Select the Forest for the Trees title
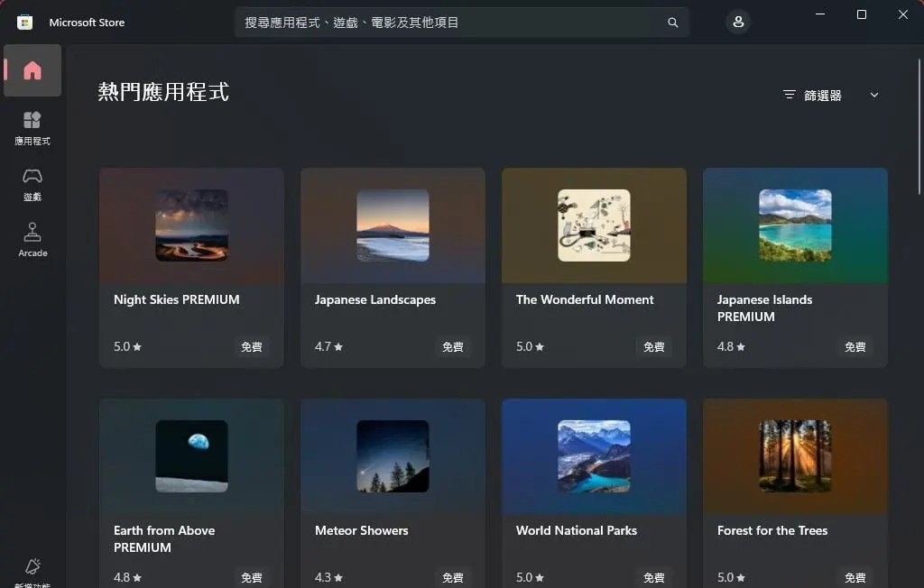This screenshot has height=588, width=924. pos(772,530)
